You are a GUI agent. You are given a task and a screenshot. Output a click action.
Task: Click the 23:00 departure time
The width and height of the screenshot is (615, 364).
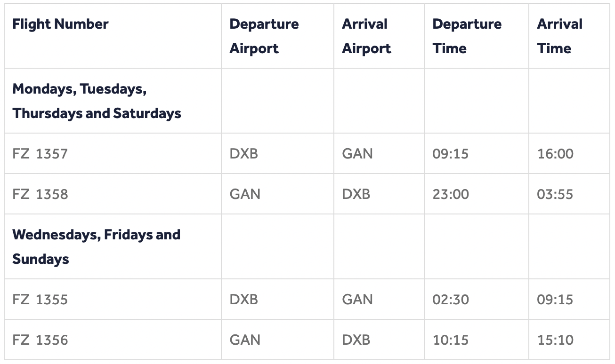coord(450,194)
